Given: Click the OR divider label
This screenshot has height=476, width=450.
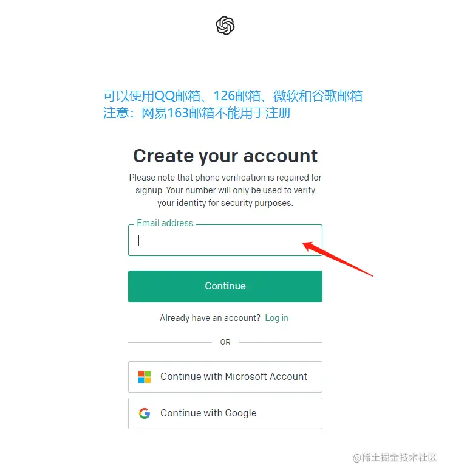Looking at the screenshot, I should pyautogui.click(x=225, y=342).
